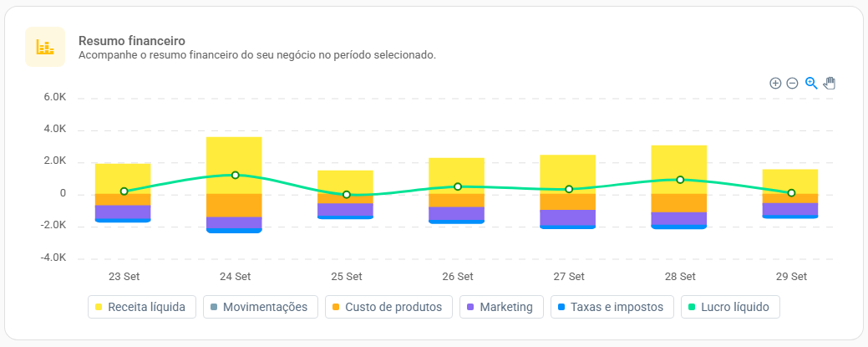
Task: Click the zoom out minus icon
Action: tap(792, 83)
